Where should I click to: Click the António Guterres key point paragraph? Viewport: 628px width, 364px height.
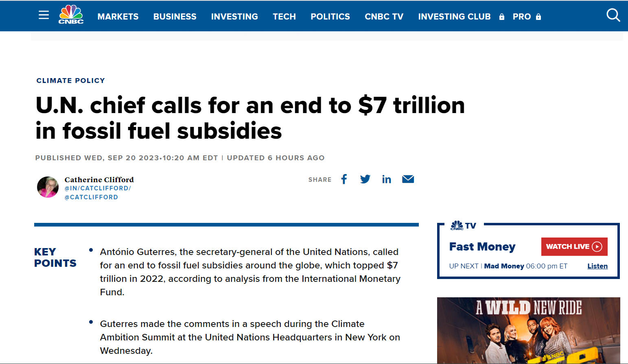[x=250, y=272]
